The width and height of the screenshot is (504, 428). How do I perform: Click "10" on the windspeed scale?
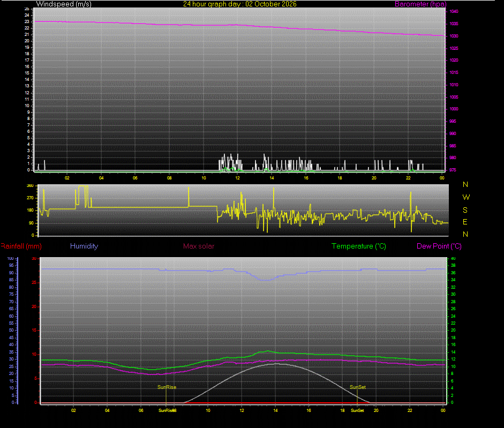27,106
